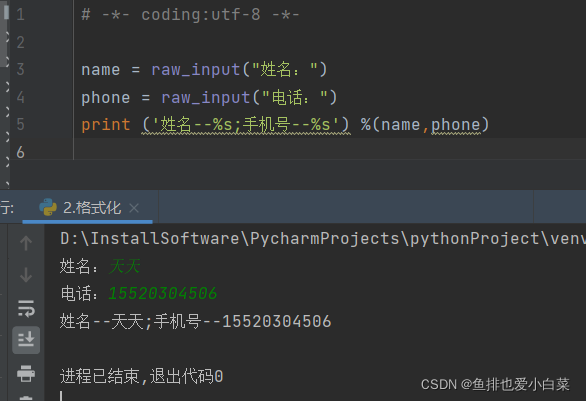Screen dimensions: 586x401
Task: Close the 2.格式化 run tab
Action: click(134, 208)
